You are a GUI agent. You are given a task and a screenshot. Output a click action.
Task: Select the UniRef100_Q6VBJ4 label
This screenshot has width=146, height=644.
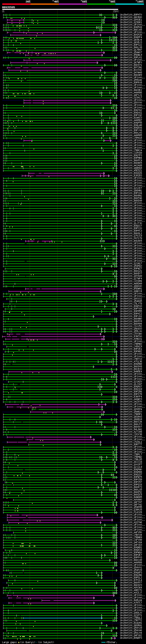(131, 40)
